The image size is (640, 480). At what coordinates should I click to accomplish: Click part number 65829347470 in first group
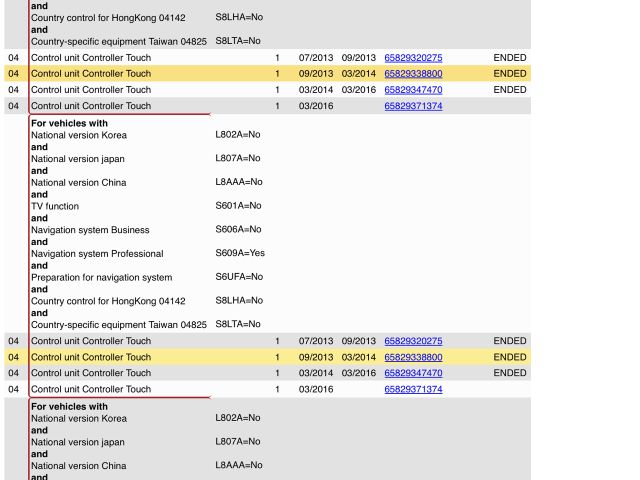click(413, 90)
